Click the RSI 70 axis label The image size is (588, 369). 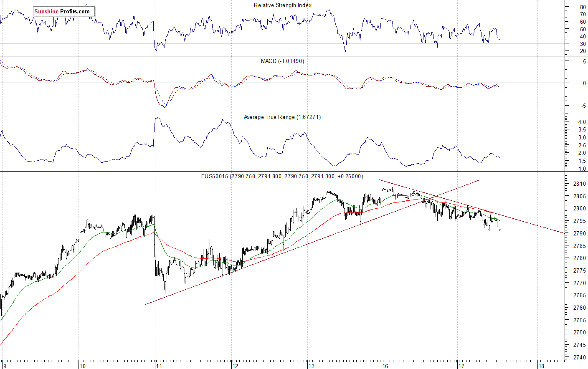click(x=582, y=15)
